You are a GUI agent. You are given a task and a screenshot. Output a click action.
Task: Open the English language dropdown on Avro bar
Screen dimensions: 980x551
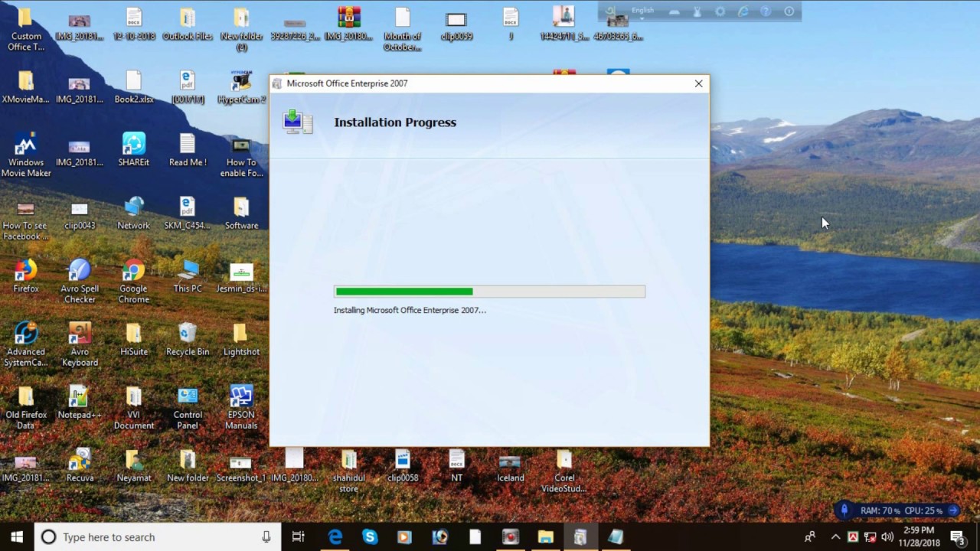642,12
